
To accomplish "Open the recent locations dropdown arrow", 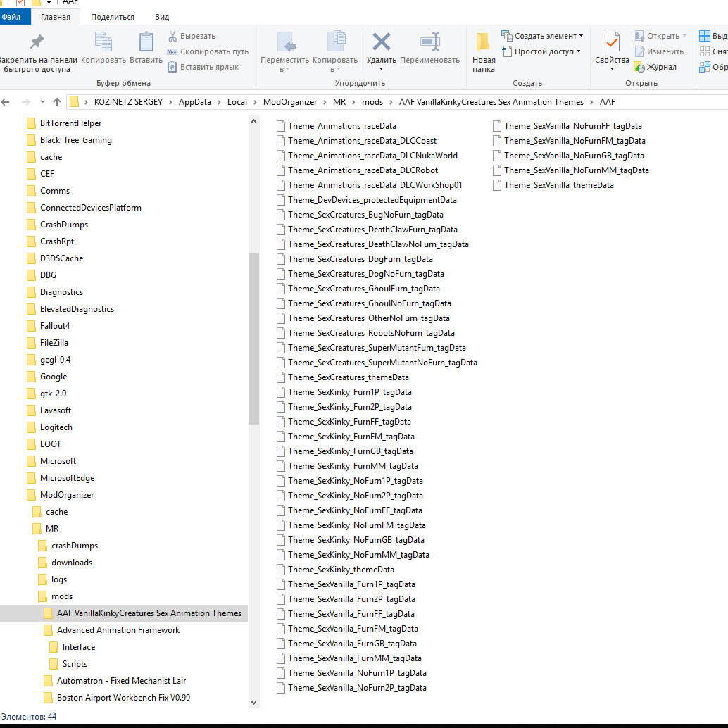I will pos(42,102).
